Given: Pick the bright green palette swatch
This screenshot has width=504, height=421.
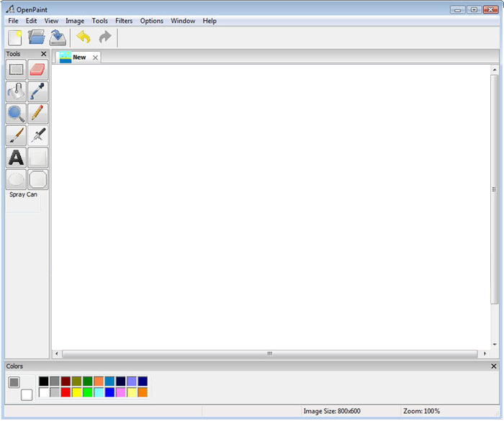Looking at the screenshot, I should point(88,392).
